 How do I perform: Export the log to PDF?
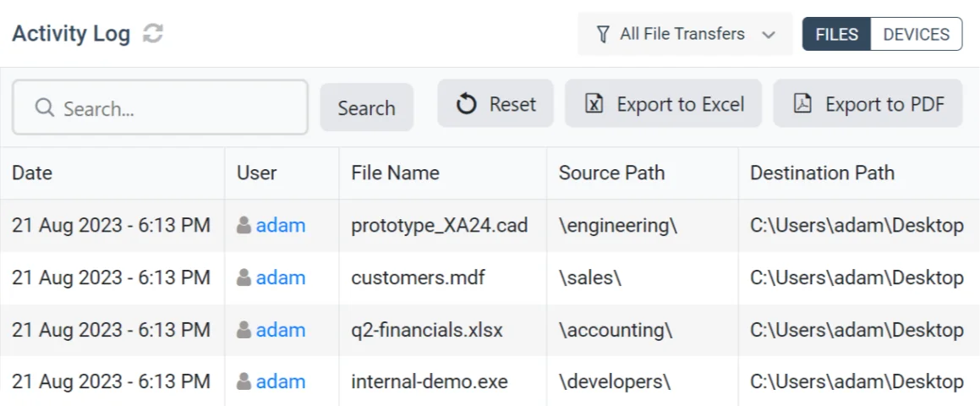click(868, 104)
